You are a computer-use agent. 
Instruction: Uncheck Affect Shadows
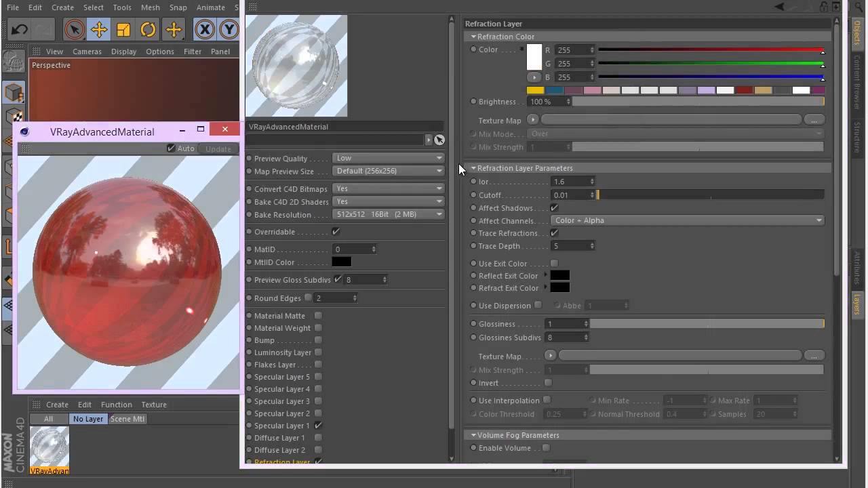[x=554, y=208]
